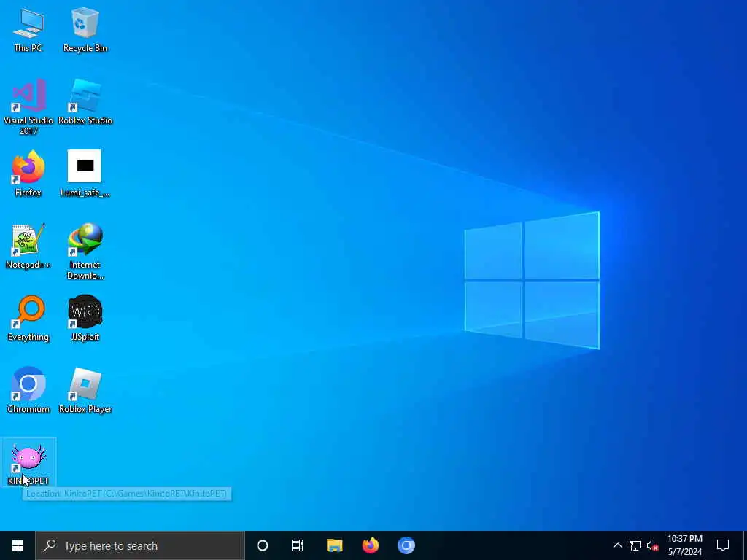Select the Chromium desktop shortcut
The image size is (747, 560).
tap(28, 391)
